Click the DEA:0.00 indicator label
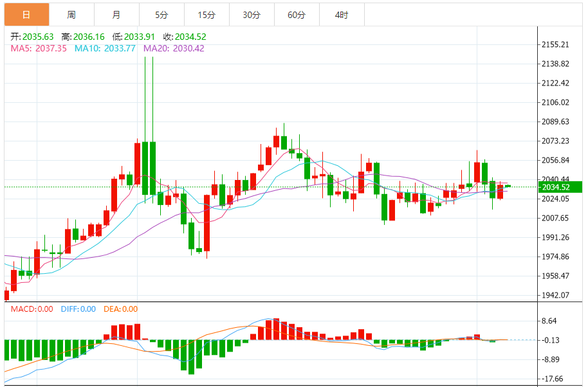Screen dimensions: 588x387 [121, 309]
